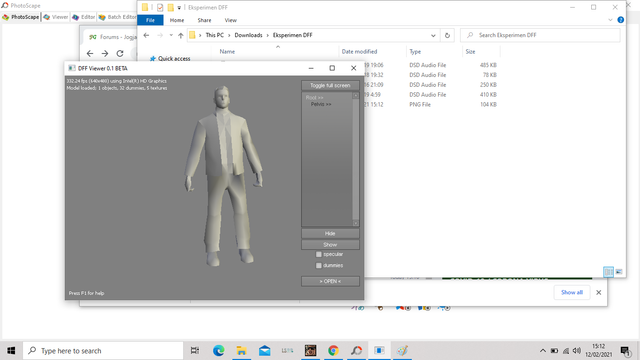Viewport: 640px width, 360px height.
Task: Click the properties quick access toolbar icon
Action: (x=160, y=7)
